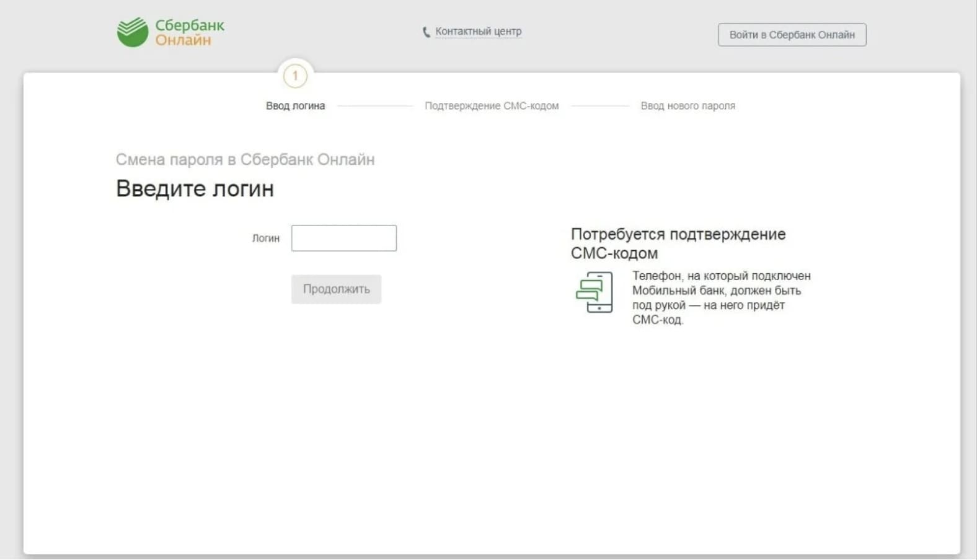Select the Ввод логина step label

295,106
